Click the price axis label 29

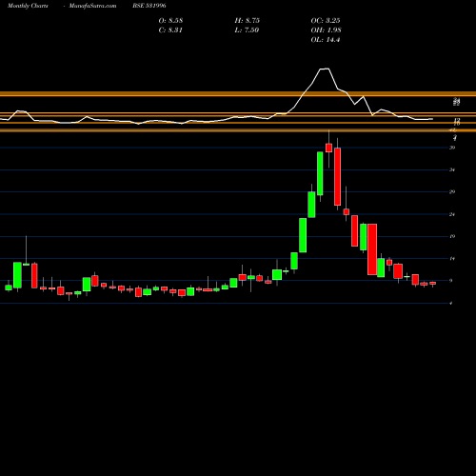pos(452,191)
